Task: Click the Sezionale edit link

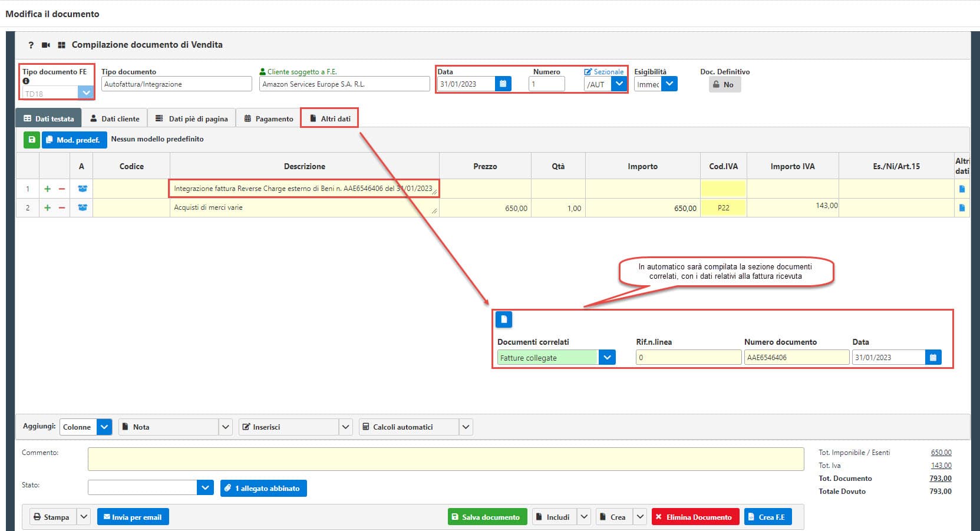Action: click(x=604, y=71)
